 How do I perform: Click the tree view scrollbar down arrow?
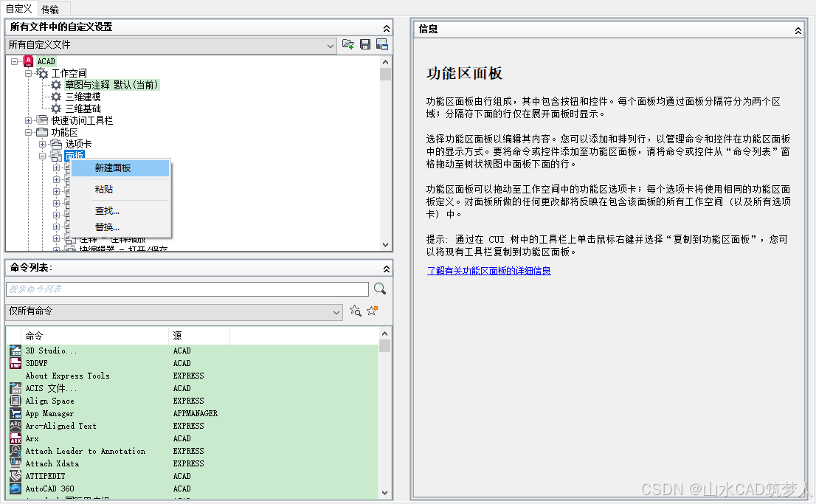(x=385, y=245)
